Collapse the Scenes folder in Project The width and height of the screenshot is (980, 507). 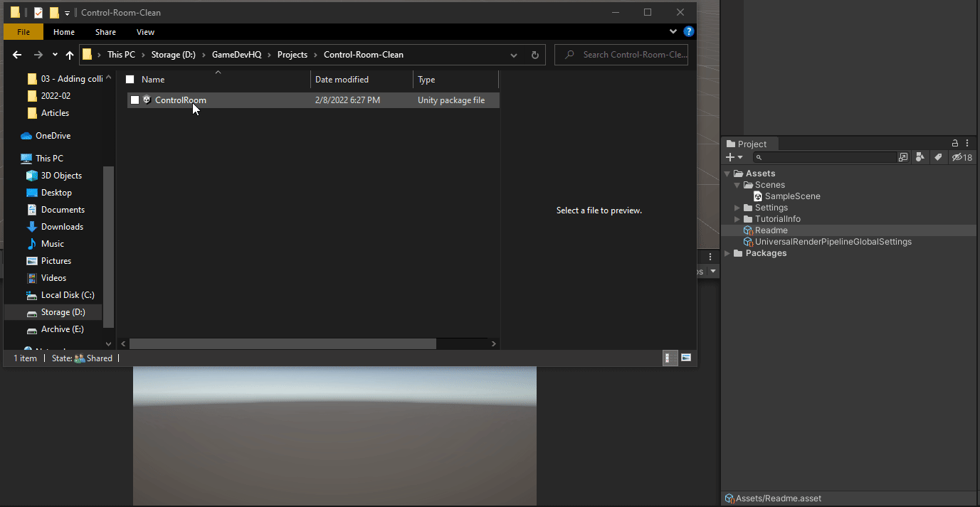737,185
